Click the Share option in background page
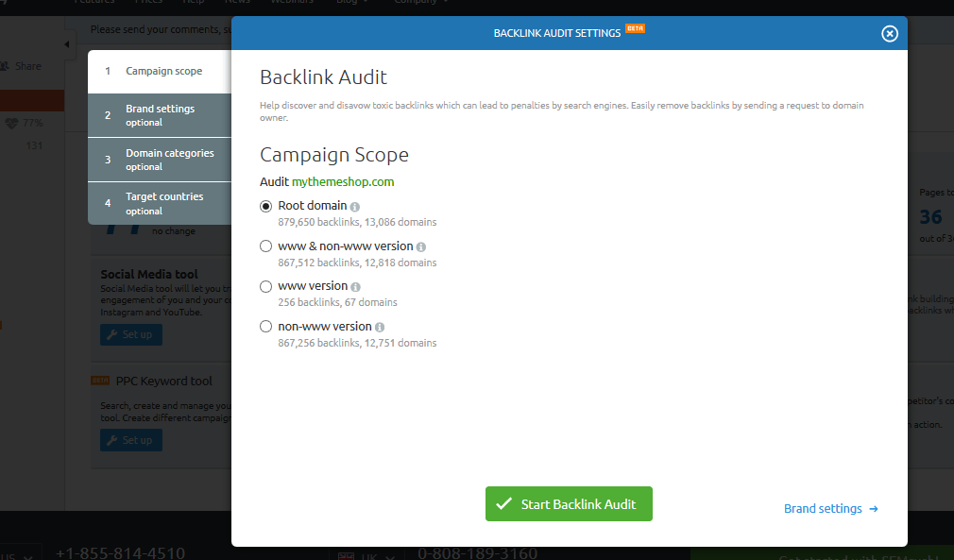The image size is (954, 560). 22,66
